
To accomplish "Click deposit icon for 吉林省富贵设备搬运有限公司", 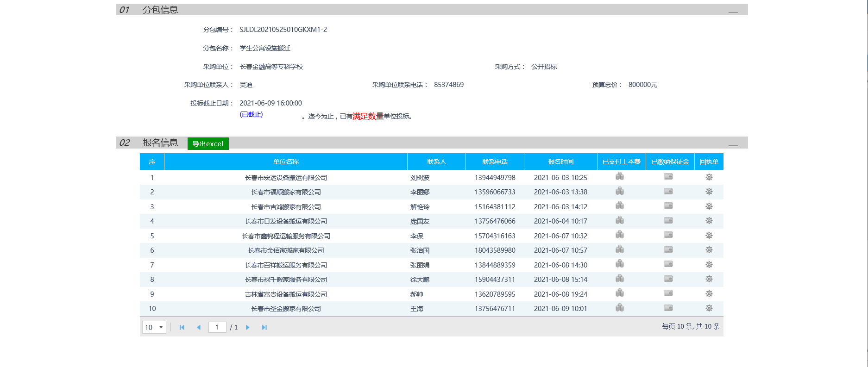I will [668, 293].
